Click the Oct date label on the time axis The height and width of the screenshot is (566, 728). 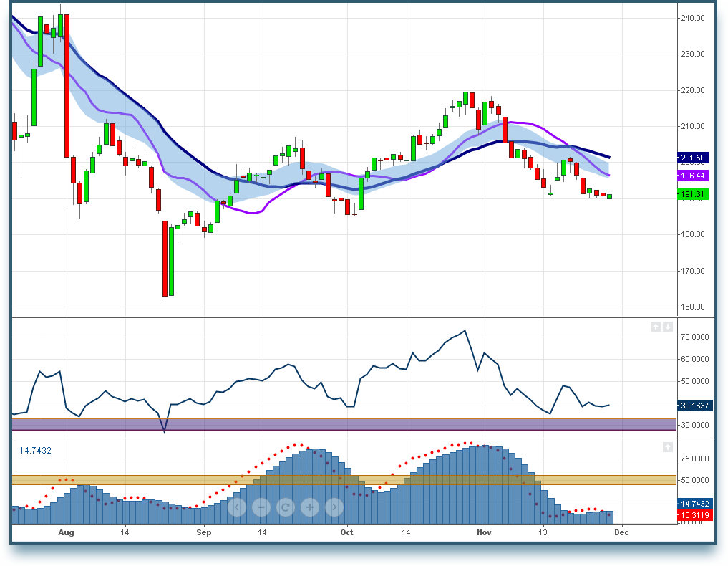click(x=347, y=532)
